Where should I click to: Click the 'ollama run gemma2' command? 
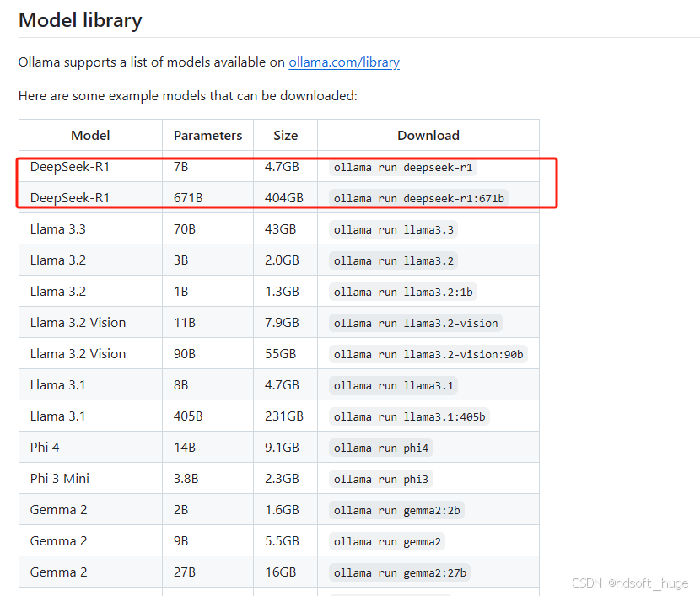[x=387, y=542]
